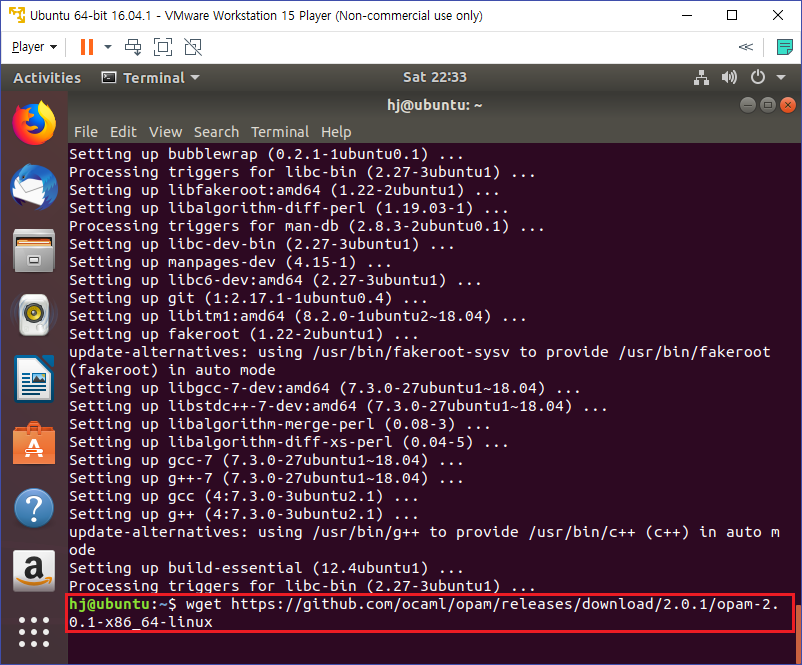Open the terminal Search menu
The width and height of the screenshot is (802, 665).
click(x=216, y=132)
